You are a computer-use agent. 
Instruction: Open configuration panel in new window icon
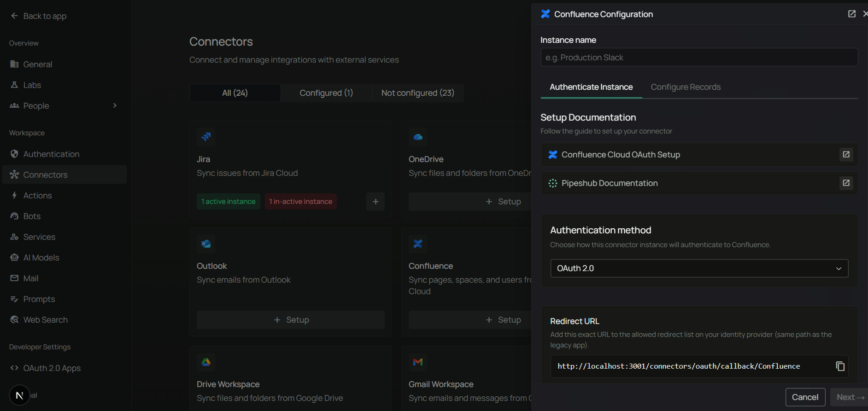pyautogui.click(x=852, y=14)
